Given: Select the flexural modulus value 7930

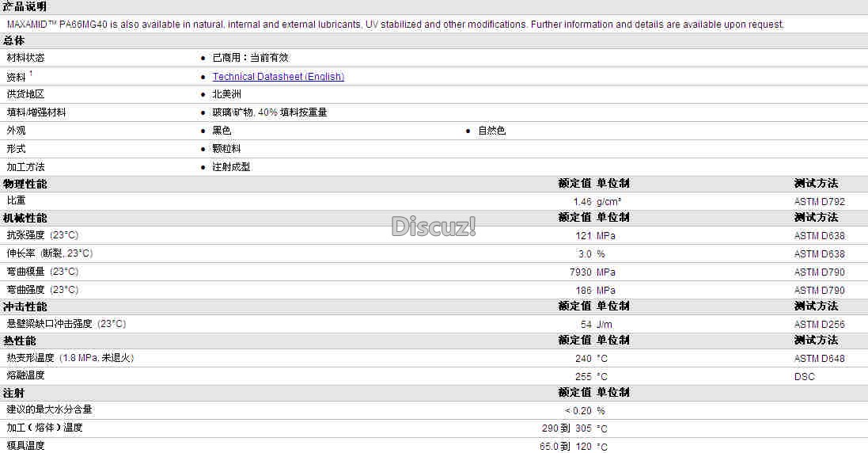Looking at the screenshot, I should coord(581,272).
